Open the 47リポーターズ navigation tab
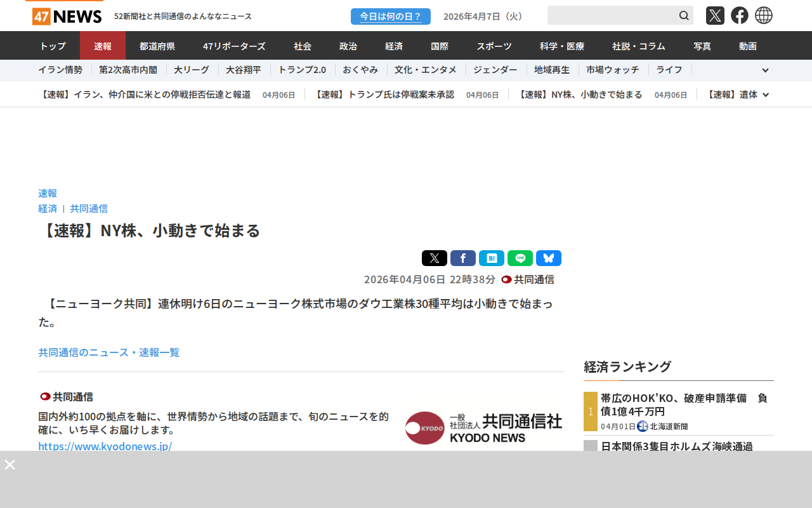 (234, 46)
